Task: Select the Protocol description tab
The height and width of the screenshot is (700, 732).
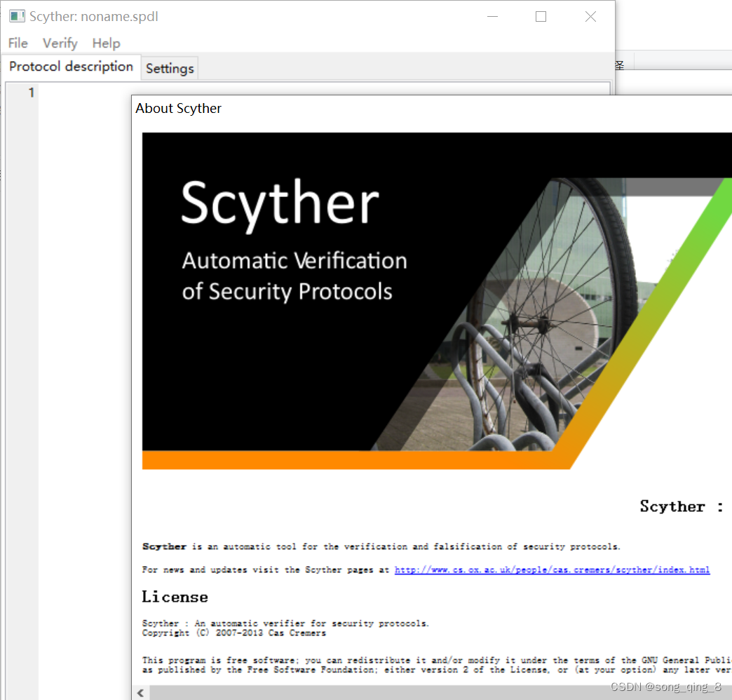Action: tap(71, 66)
